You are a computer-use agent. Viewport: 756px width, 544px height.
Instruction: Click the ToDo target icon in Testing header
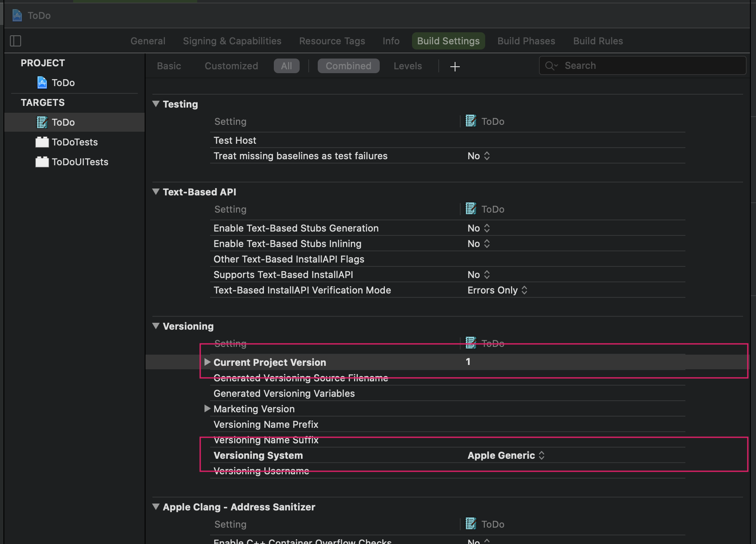471,121
